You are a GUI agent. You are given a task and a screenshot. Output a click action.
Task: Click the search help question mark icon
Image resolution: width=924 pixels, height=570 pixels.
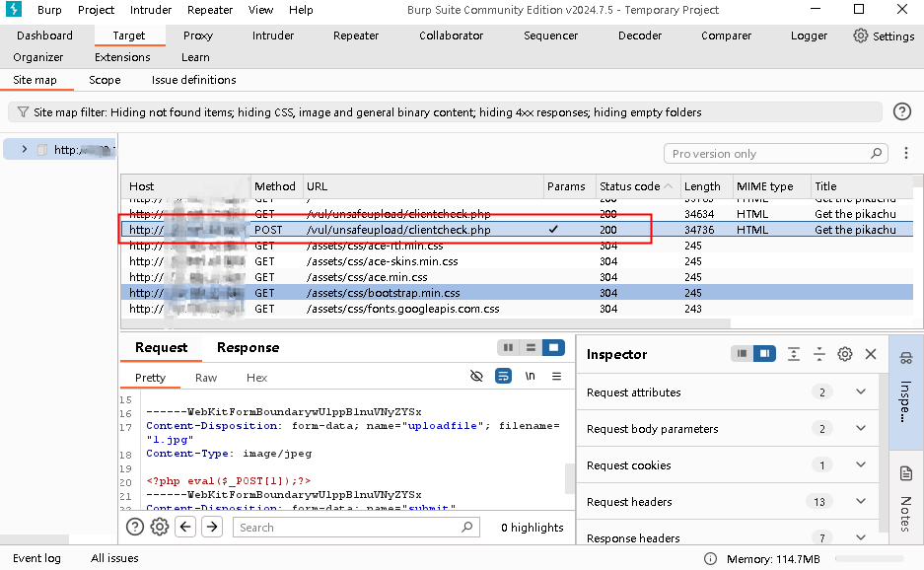[135, 527]
